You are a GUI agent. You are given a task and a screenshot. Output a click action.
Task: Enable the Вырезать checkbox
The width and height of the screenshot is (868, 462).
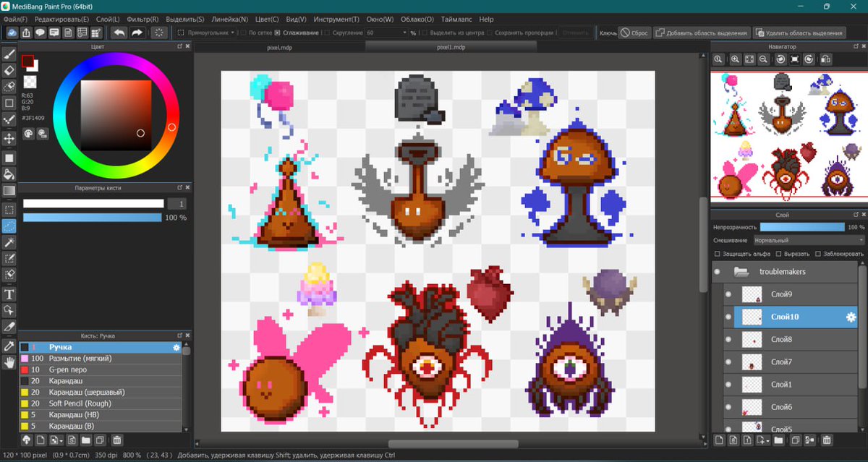779,254
